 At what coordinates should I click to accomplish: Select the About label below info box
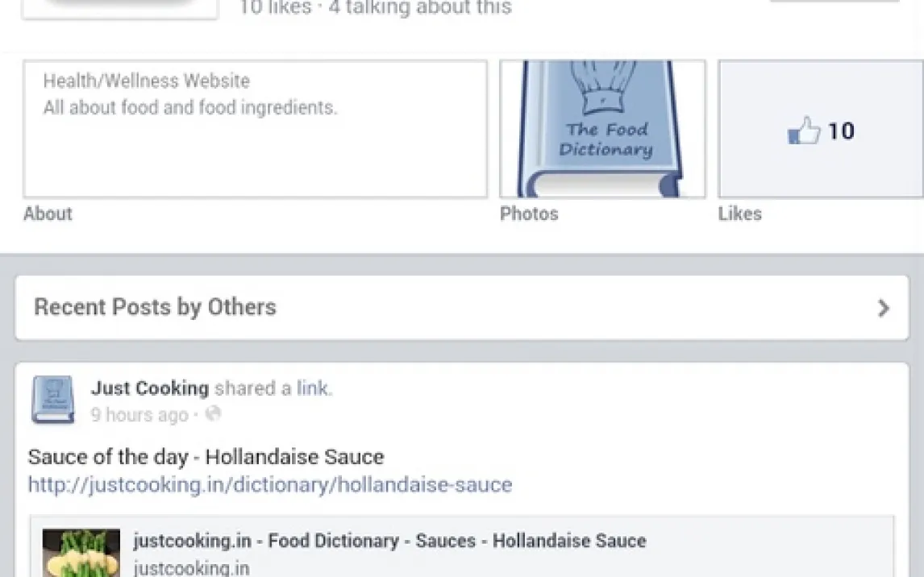[48, 214]
